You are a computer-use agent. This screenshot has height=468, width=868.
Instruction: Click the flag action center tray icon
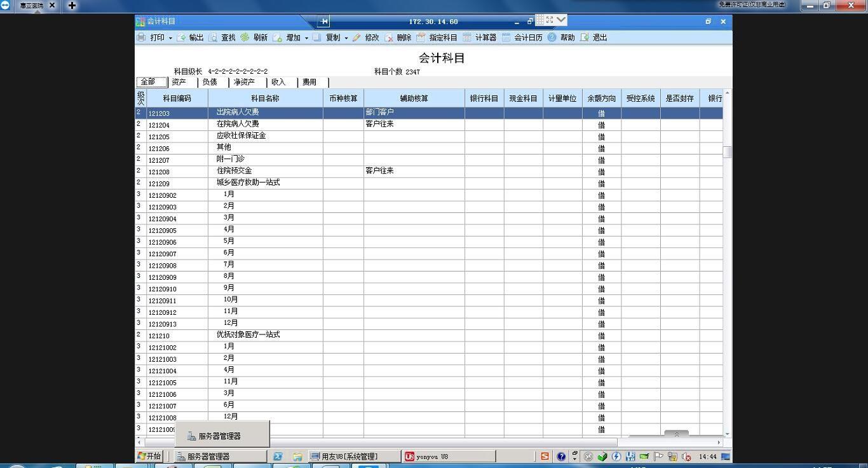click(x=658, y=456)
